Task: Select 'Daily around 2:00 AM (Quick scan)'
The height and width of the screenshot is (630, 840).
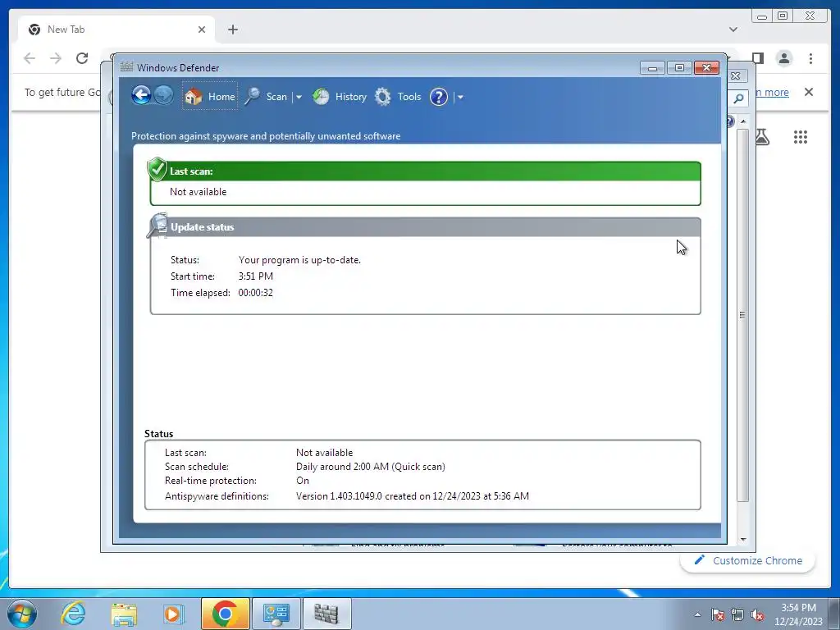Action: pyautogui.click(x=371, y=467)
